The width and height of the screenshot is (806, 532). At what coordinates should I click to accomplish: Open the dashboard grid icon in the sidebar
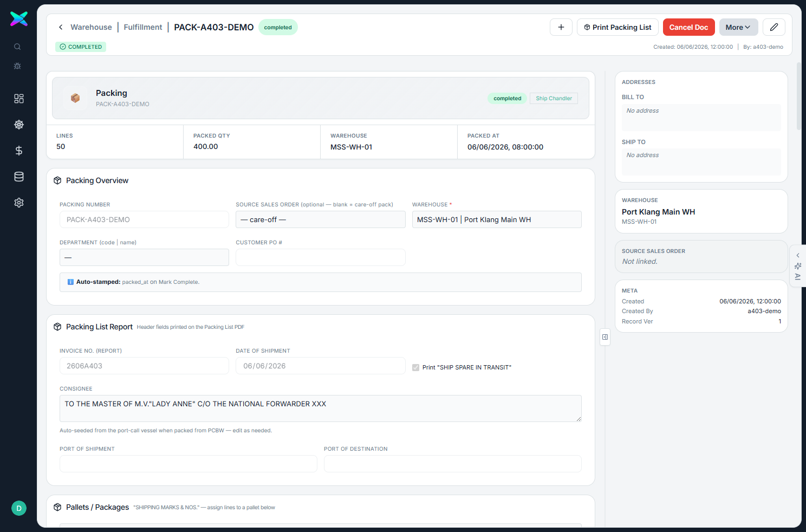coord(19,99)
